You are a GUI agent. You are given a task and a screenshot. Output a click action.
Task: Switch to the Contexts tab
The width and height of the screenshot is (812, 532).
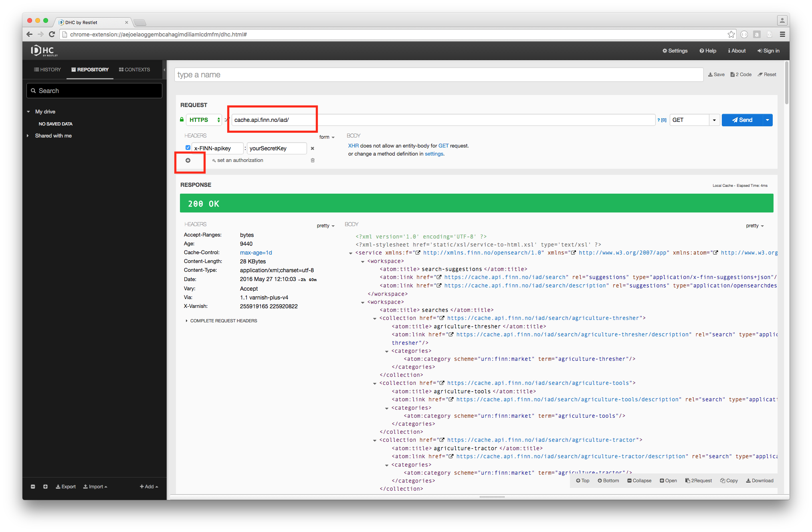[135, 70]
